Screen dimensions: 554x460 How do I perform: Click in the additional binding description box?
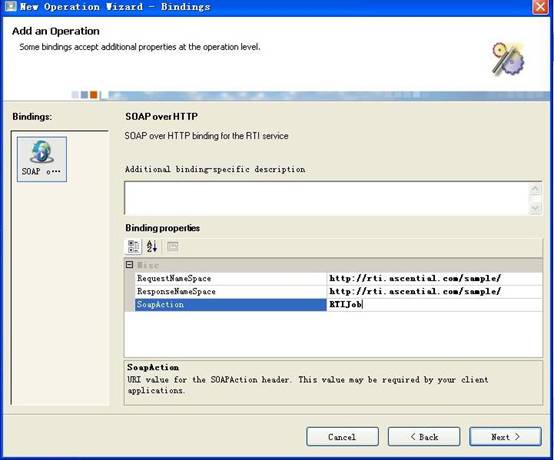tap(326, 198)
